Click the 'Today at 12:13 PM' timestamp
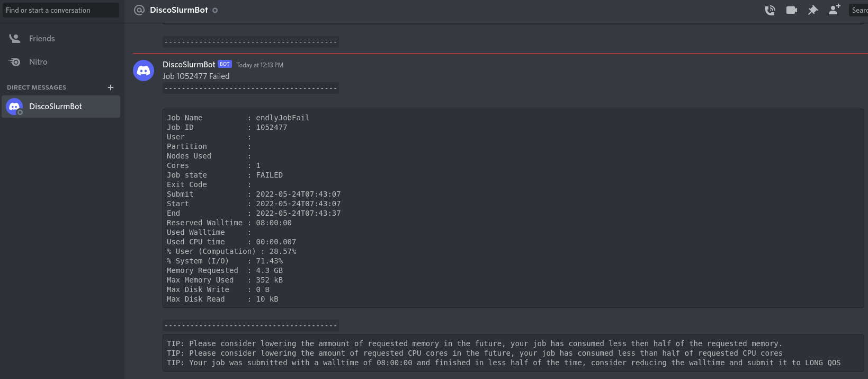Image resolution: width=868 pixels, height=379 pixels. (x=259, y=65)
